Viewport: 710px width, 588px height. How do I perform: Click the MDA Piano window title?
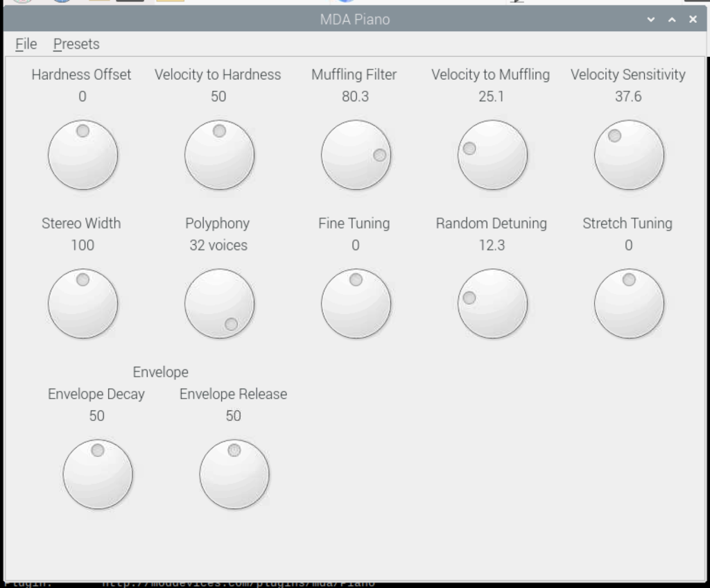click(355, 19)
